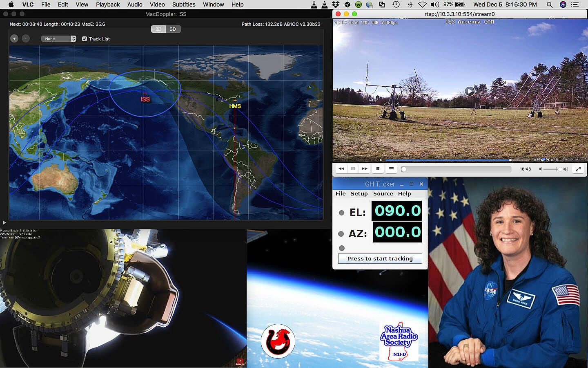
Task: Open the Subtitles menu
Action: click(184, 4)
